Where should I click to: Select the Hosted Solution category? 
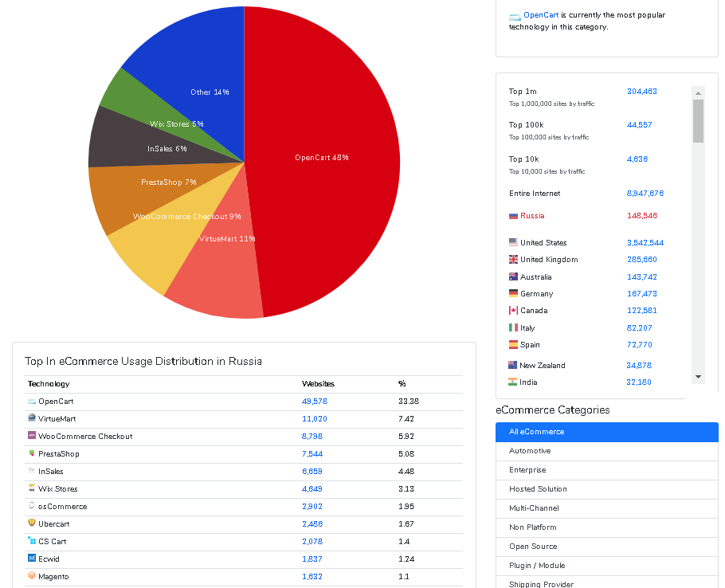(606, 489)
